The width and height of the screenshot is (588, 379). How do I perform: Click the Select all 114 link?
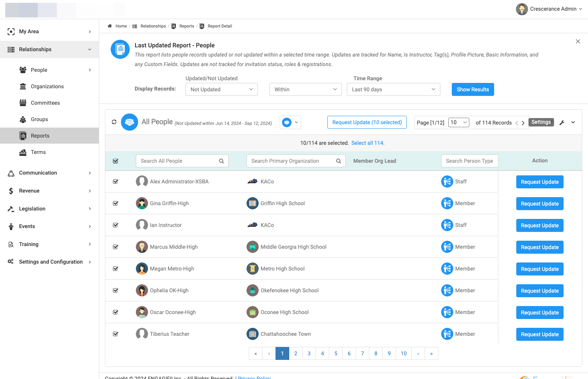point(368,143)
